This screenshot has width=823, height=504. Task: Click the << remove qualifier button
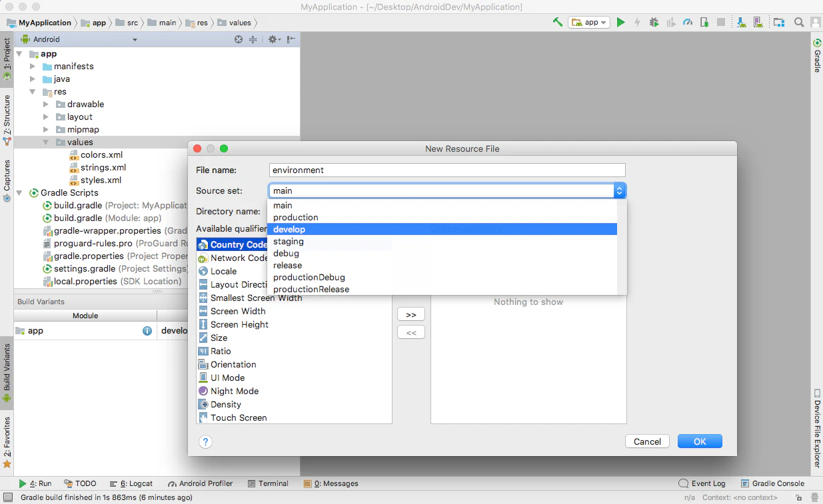coord(411,332)
